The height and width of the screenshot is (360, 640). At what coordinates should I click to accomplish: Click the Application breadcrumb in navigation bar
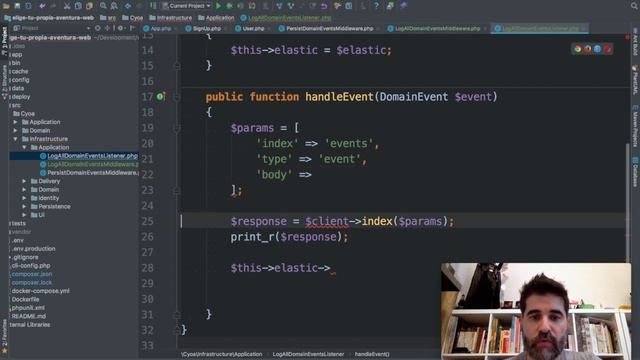216,18
